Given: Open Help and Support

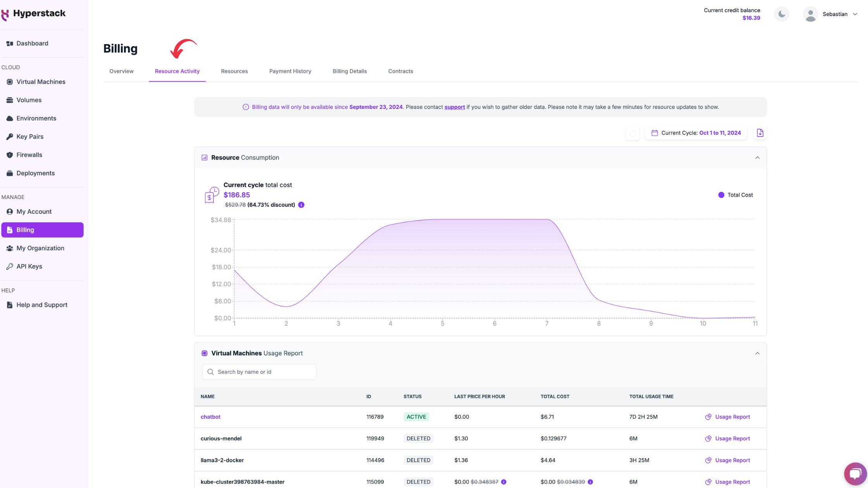Looking at the screenshot, I should pos(42,305).
